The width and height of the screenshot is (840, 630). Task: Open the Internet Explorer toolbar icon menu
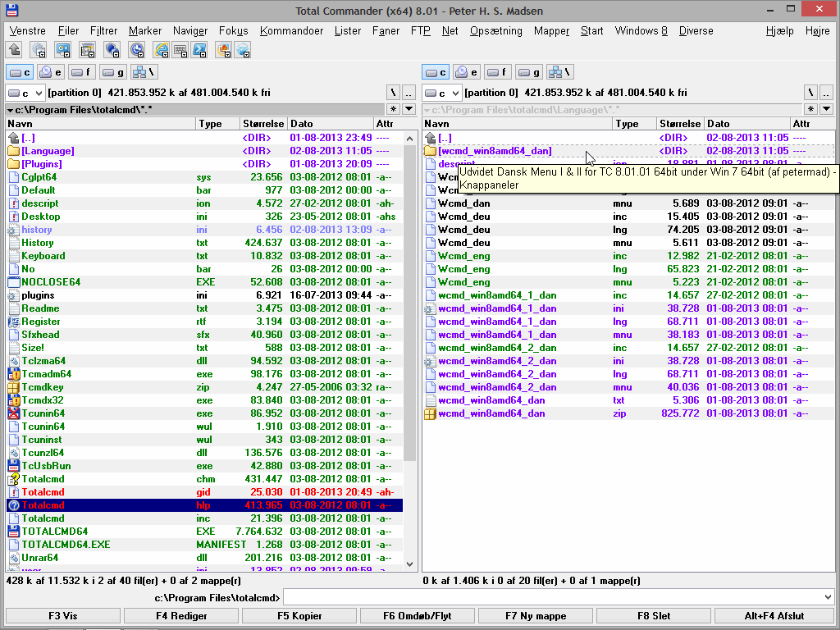coord(162,50)
